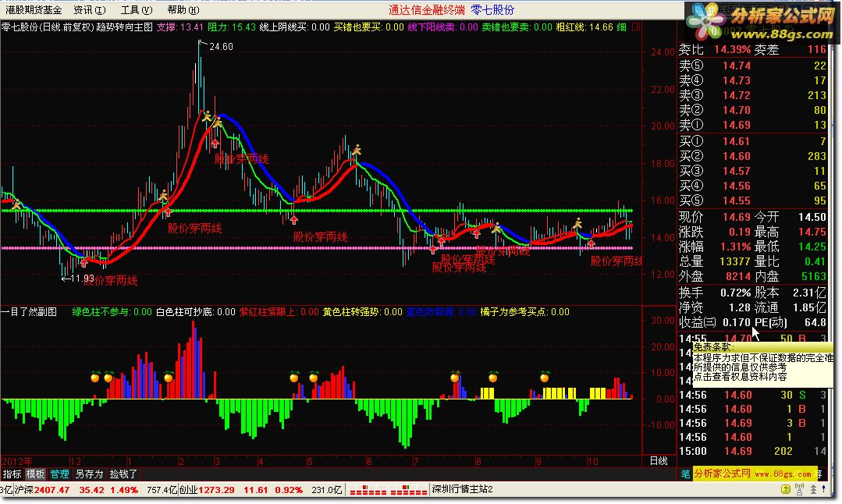
Task: Open the 资讯(I) menu
Action: pyautogui.click(x=90, y=9)
